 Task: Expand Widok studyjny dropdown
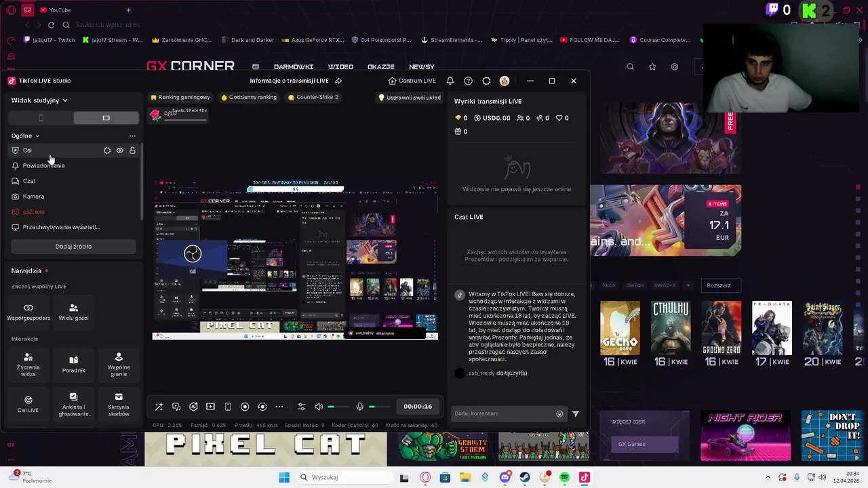(x=39, y=100)
